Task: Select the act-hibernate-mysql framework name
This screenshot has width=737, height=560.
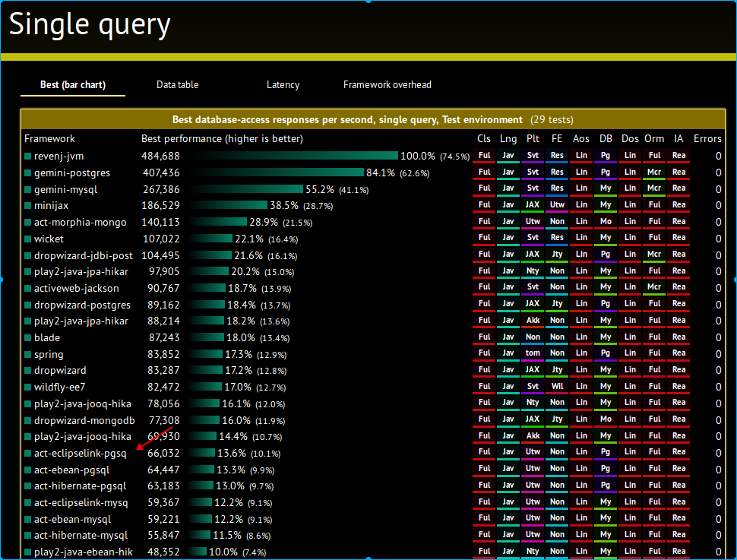Action: [x=81, y=535]
